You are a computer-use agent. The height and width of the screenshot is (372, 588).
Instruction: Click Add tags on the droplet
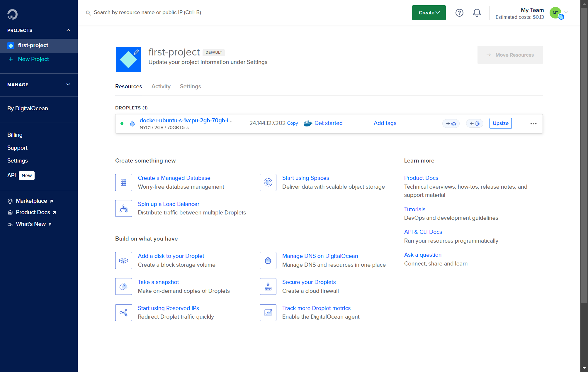coord(385,123)
